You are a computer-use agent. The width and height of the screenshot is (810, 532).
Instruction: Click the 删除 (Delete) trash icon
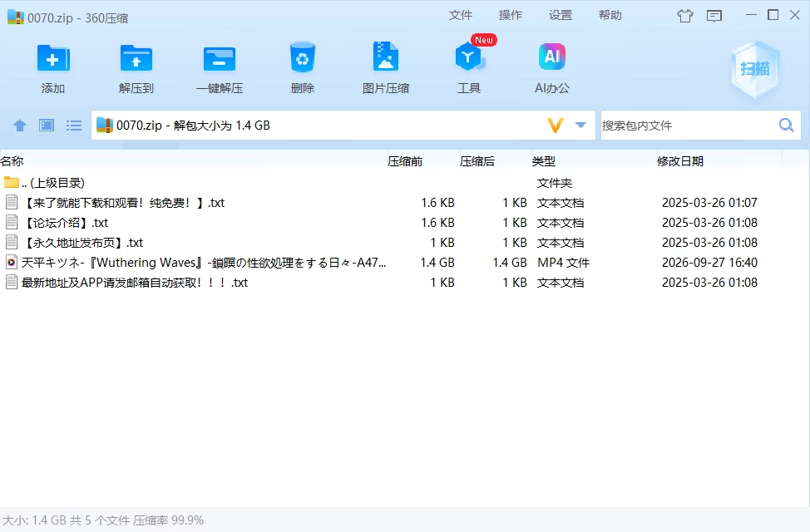302,57
